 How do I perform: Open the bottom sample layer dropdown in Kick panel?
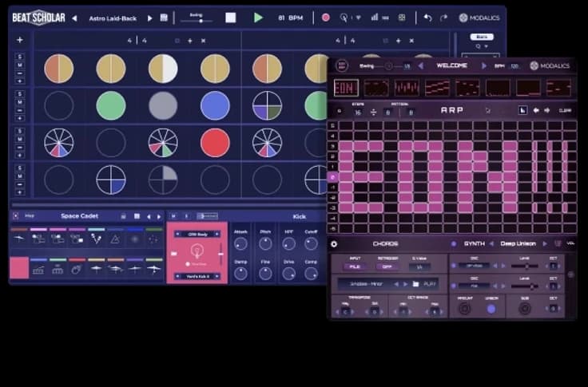tap(197, 276)
